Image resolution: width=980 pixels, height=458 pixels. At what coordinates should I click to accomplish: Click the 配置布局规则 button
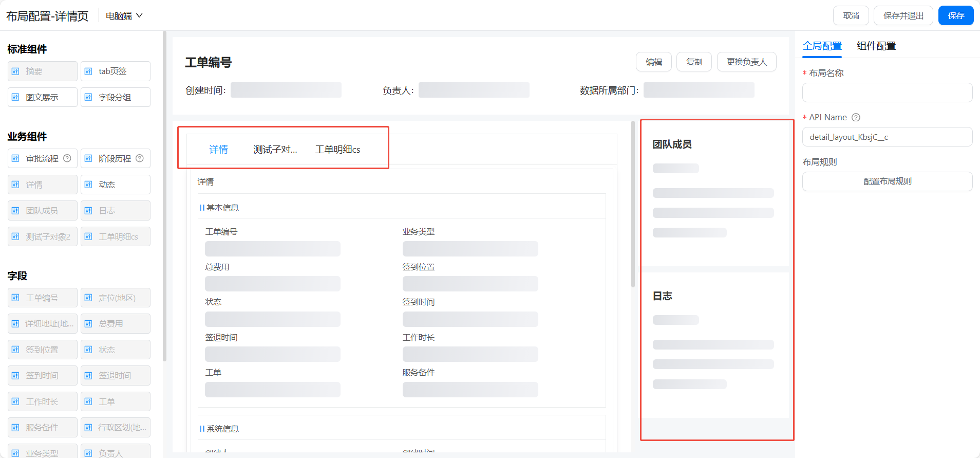point(887,181)
